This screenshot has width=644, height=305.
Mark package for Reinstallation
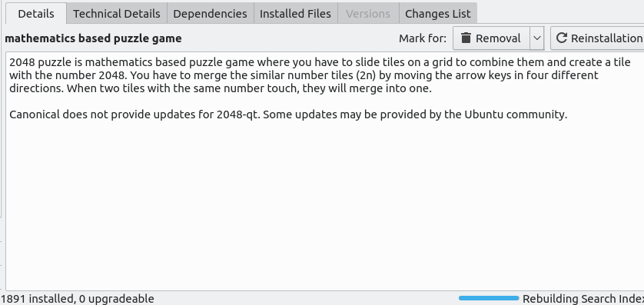597,38
